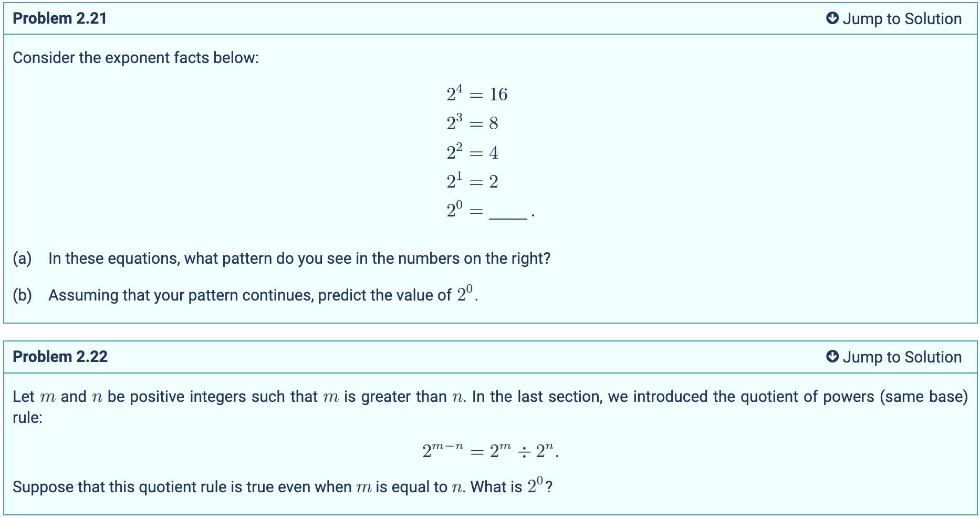This screenshot has height=518, width=980.
Task: Open Problem 2.21's Jump to Solution link
Action: click(x=902, y=19)
